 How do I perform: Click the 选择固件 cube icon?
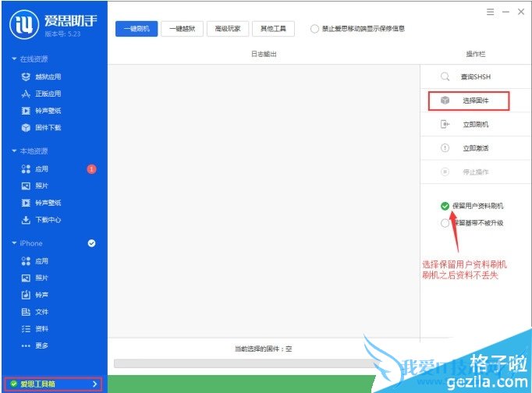(x=445, y=101)
